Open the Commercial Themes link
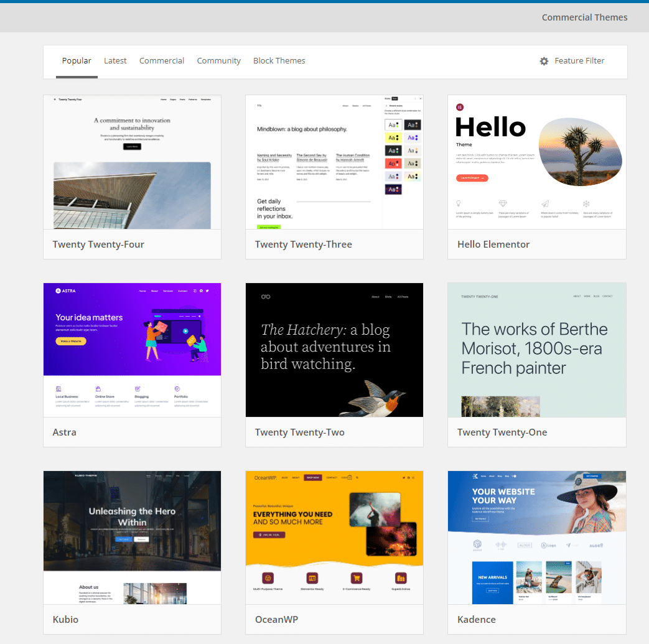The image size is (649, 644). click(584, 17)
